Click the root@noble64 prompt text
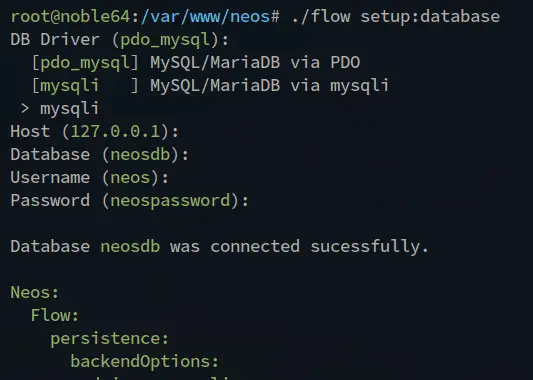This screenshot has height=380, width=533. click(70, 16)
